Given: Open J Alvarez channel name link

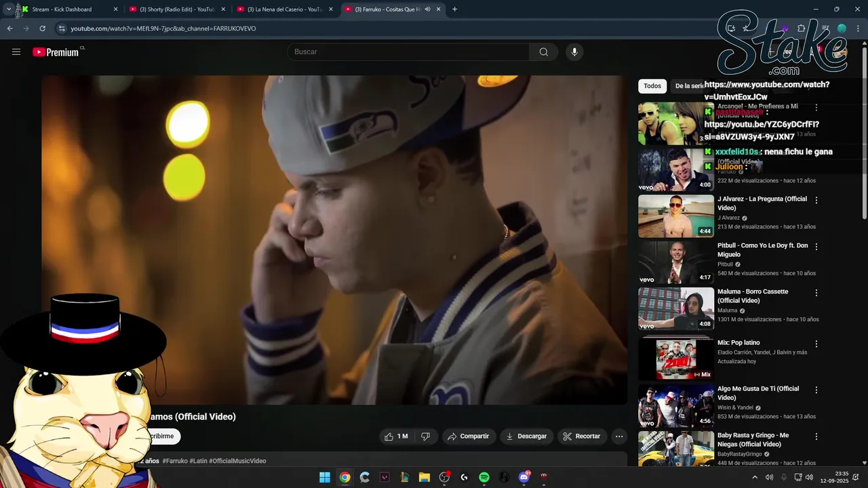Looking at the screenshot, I should pyautogui.click(x=728, y=218).
